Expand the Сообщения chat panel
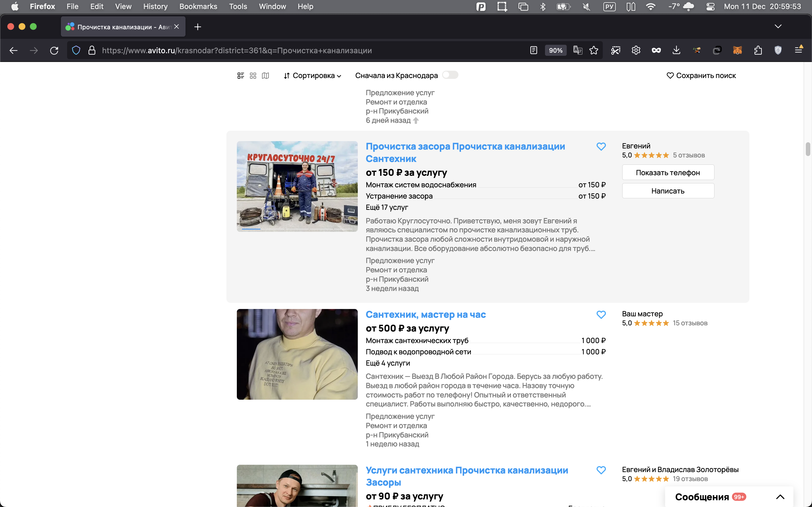The width and height of the screenshot is (812, 507). click(x=780, y=497)
